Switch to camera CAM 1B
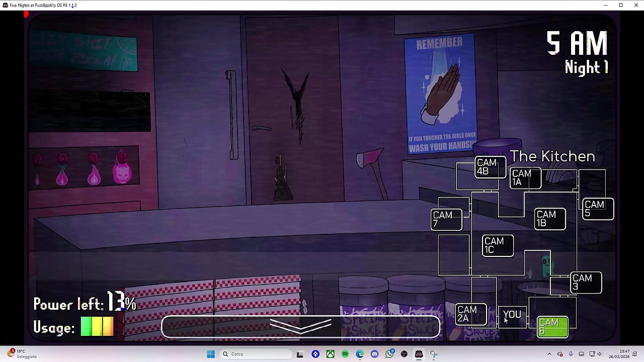Viewport: 644px width, 362px height. coord(550,219)
